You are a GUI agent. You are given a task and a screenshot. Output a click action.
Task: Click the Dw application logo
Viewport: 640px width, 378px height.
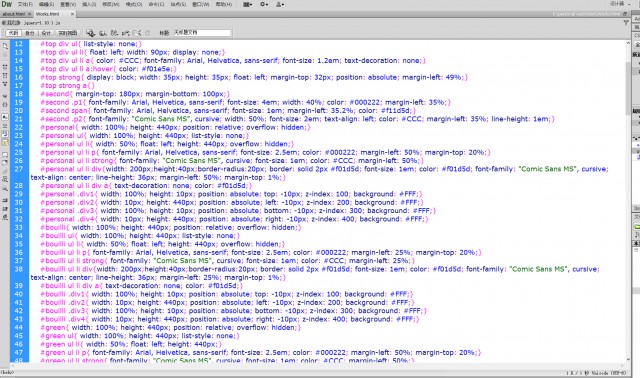(x=7, y=4)
